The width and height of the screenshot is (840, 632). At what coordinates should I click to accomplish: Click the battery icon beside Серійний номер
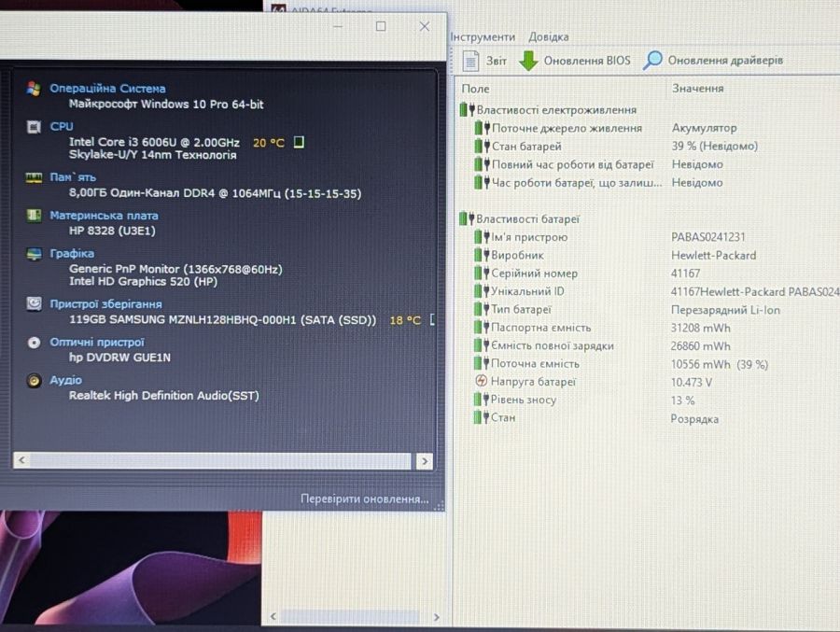click(x=482, y=273)
